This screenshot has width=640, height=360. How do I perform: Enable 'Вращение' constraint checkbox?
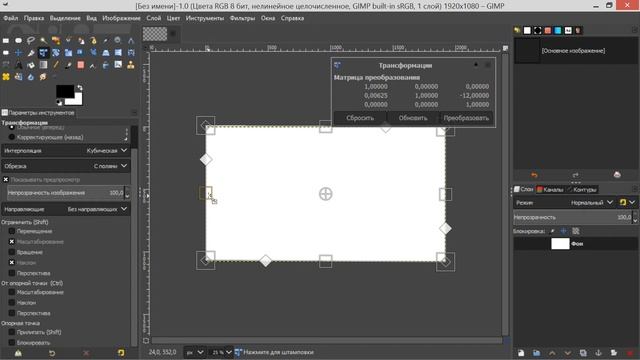12,252
